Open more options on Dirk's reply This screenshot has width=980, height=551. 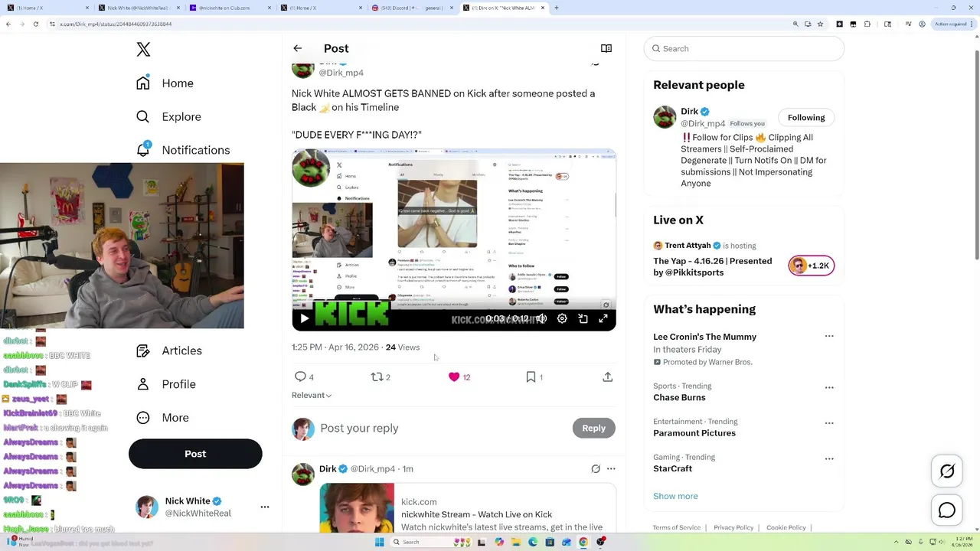point(611,468)
